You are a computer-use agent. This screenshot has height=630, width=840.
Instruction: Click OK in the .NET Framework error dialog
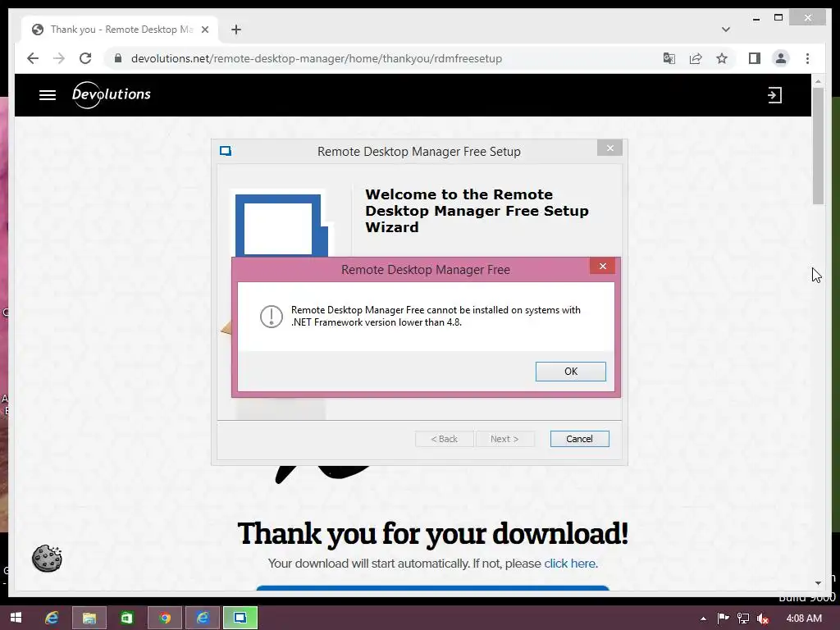(x=571, y=372)
